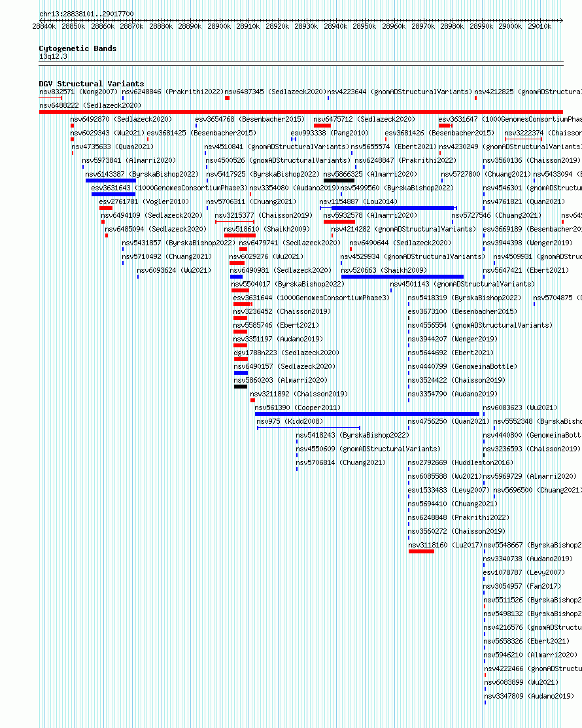
Task: Click the red nsv5932578 variant bar
Action: coord(339,222)
